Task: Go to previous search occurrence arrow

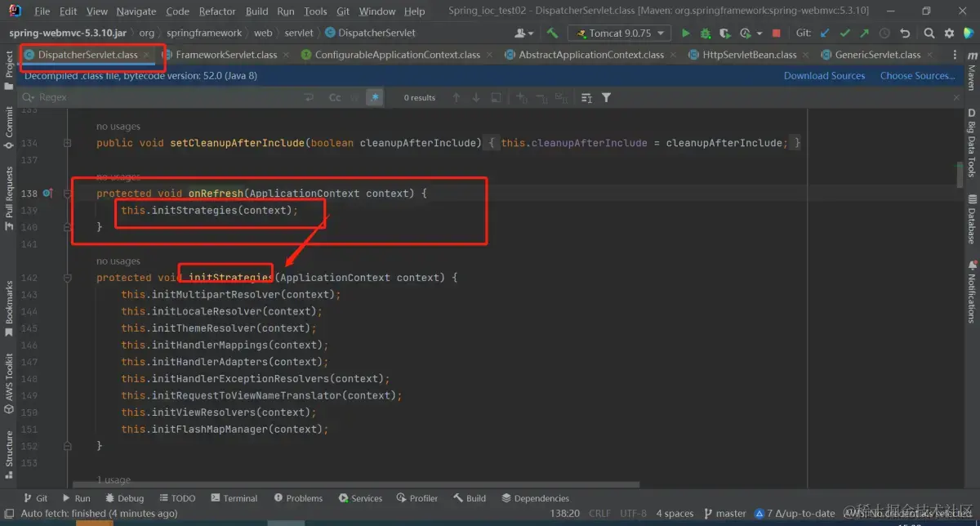Action: point(457,97)
